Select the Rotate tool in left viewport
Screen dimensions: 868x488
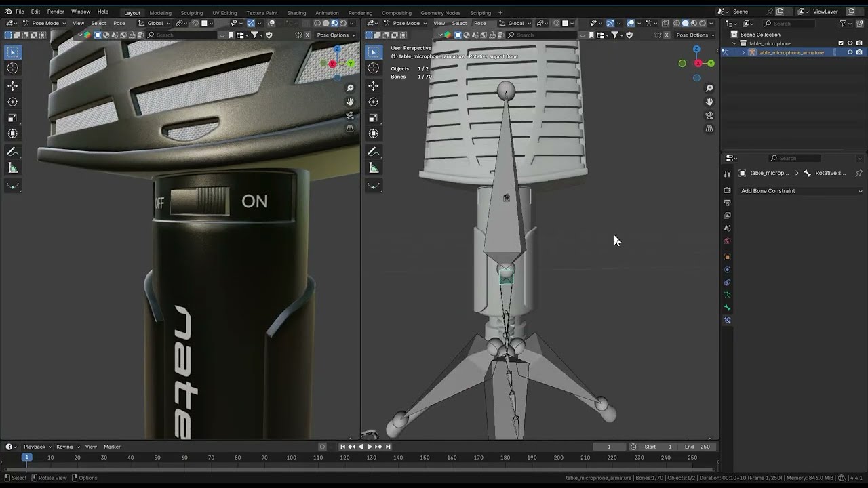[x=13, y=102]
